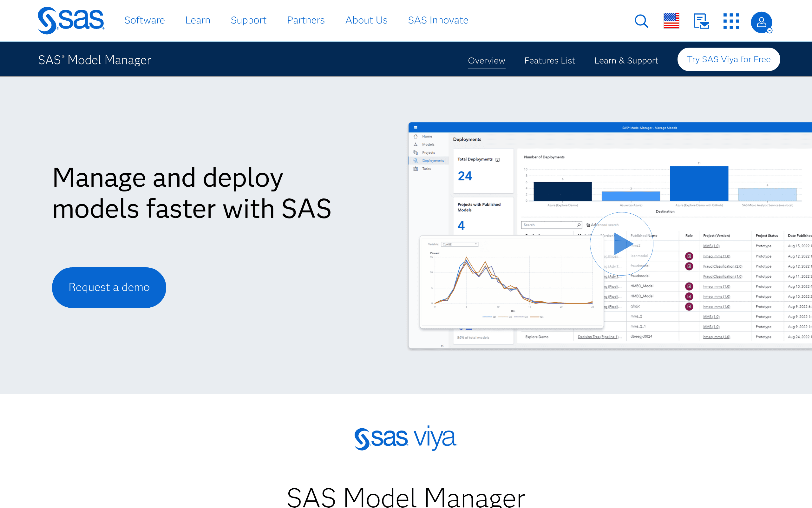Image resolution: width=812 pixels, height=508 pixels.
Task: Click the US flag region selector
Action: click(x=671, y=21)
